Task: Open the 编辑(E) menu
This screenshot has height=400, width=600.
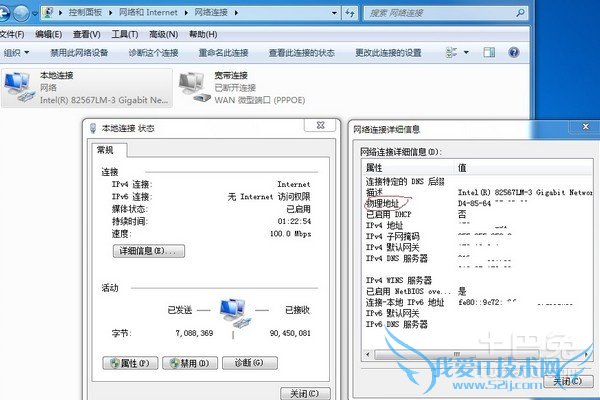Action: point(49,34)
